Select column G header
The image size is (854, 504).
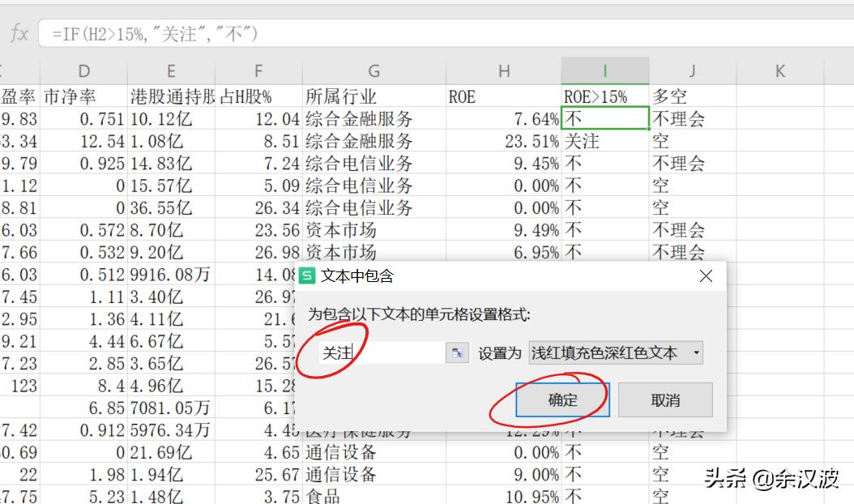point(374,70)
